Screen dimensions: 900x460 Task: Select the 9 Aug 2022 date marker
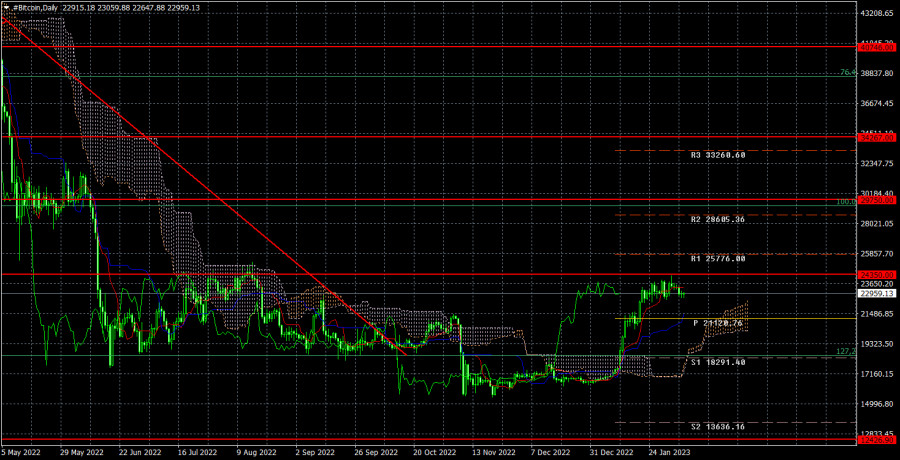pyautogui.click(x=258, y=452)
